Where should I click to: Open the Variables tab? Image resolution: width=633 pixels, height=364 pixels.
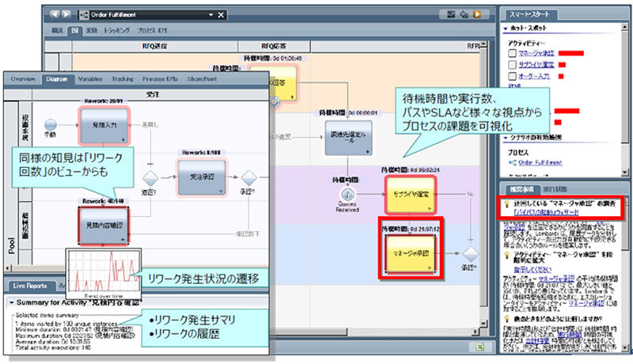pyautogui.click(x=90, y=79)
